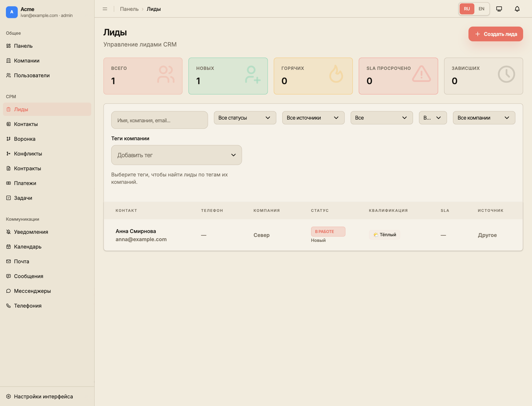Click the Всего stat card
Screen dimensions: 532x406
click(x=143, y=76)
